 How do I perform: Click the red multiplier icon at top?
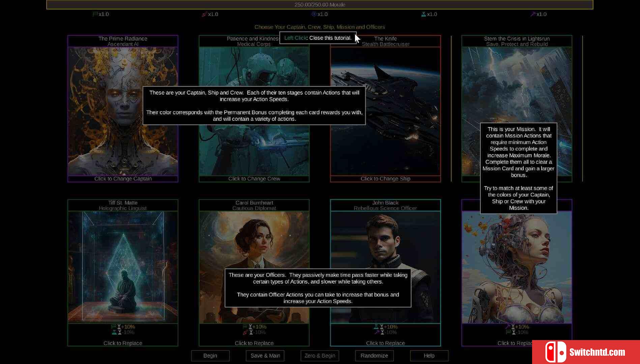pyautogui.click(x=204, y=14)
